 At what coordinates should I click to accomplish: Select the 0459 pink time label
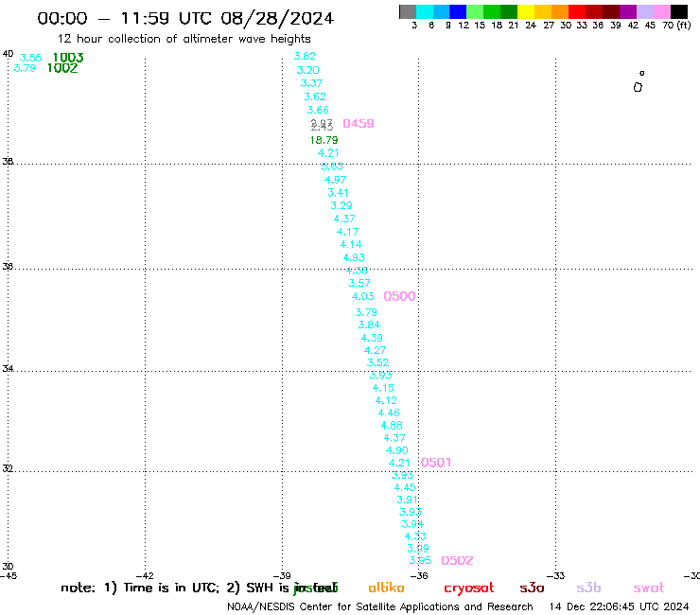pos(359,124)
